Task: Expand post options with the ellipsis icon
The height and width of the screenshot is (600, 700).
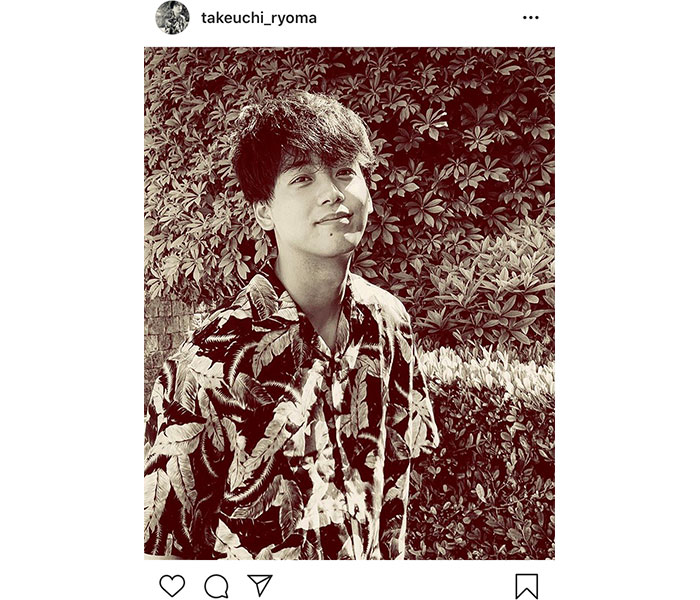Action: pyautogui.click(x=530, y=18)
